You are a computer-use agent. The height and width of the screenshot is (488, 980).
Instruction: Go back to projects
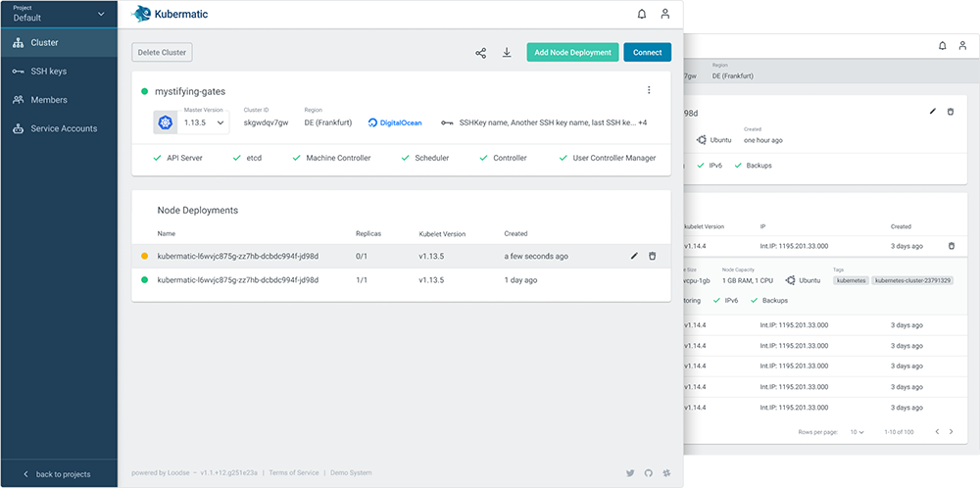59,474
